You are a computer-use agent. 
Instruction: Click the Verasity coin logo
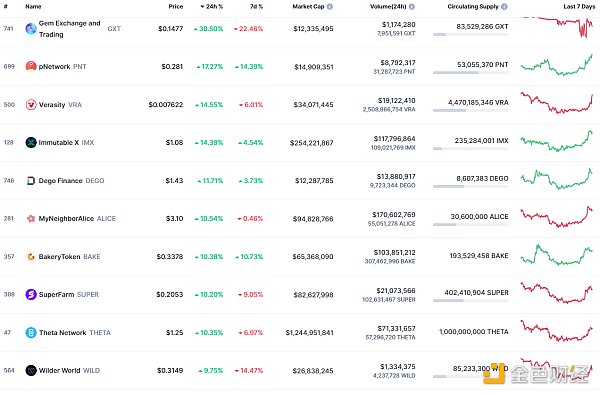tap(31, 104)
